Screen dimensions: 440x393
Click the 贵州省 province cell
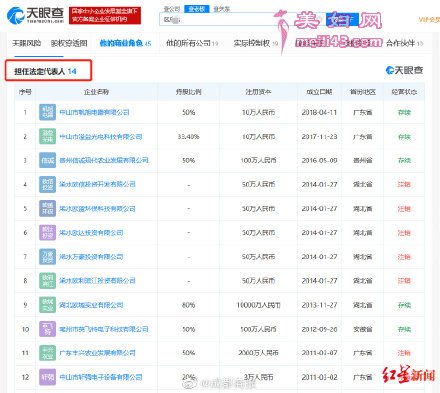[363, 160]
